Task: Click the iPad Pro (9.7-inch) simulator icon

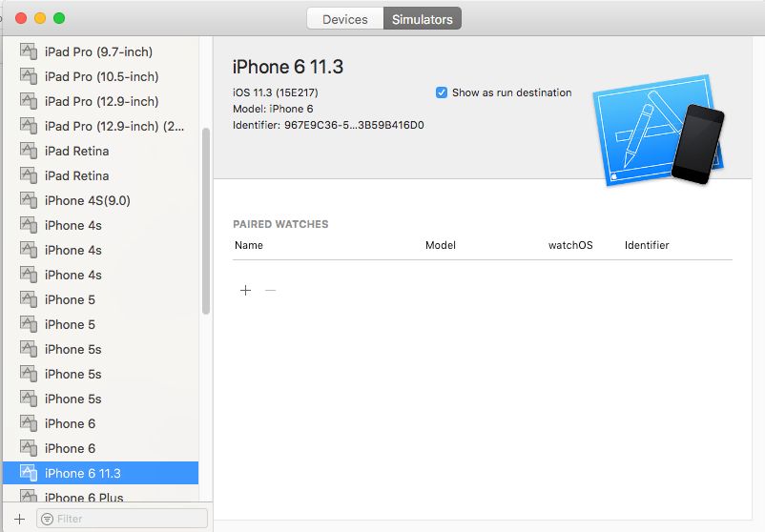Action: pos(29,51)
